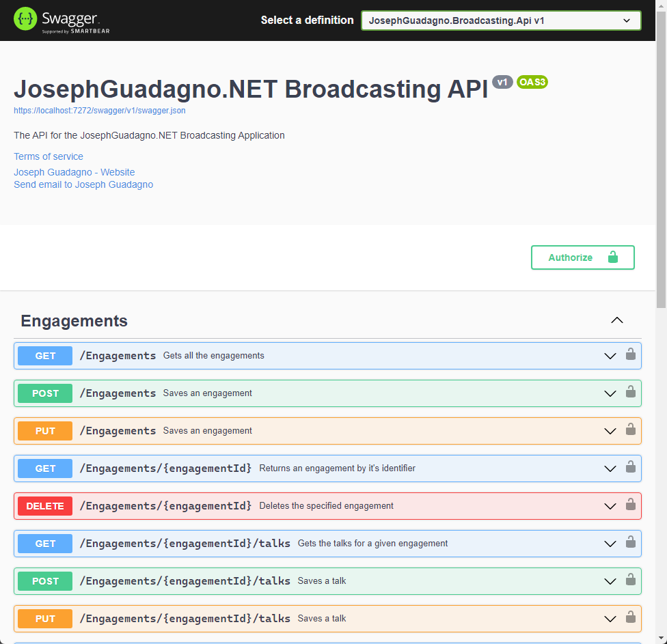Screen dimensions: 667x644
Task: Click the v1 version badge
Action: [502, 82]
